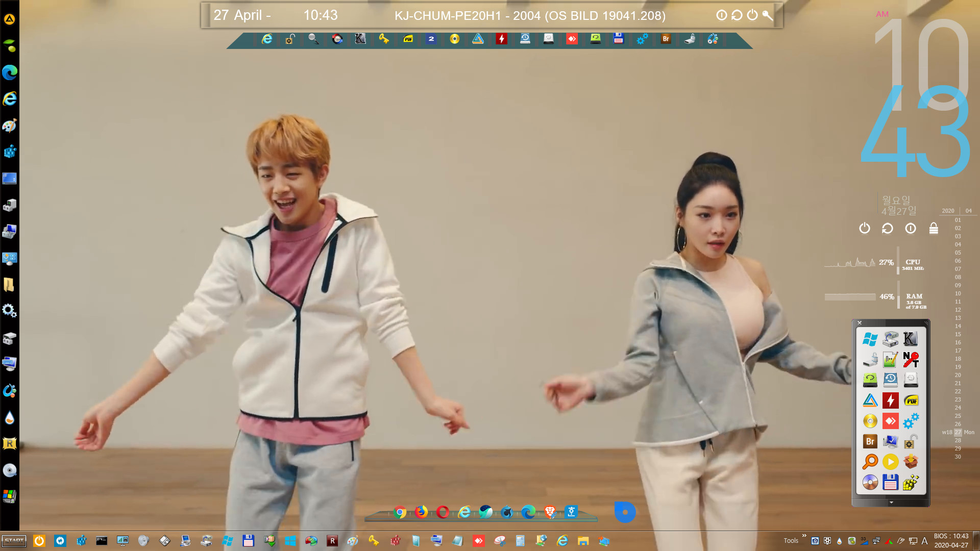
Task: Click the desktop widget lock icon
Action: click(x=934, y=228)
